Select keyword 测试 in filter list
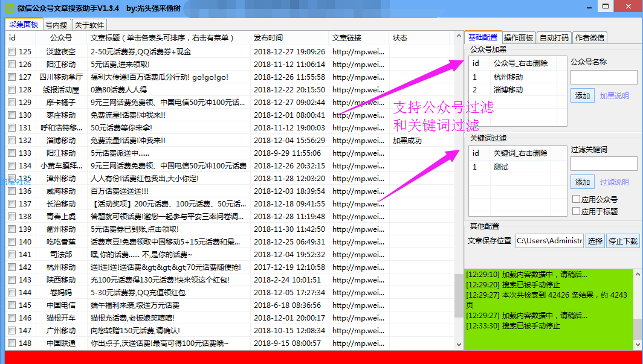 click(501, 167)
